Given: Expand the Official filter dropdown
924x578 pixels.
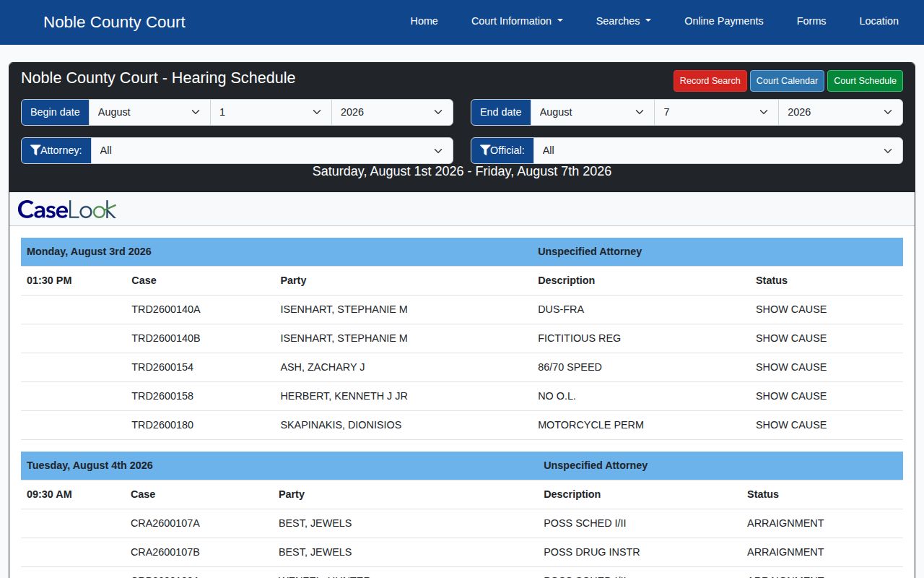Looking at the screenshot, I should (x=718, y=150).
